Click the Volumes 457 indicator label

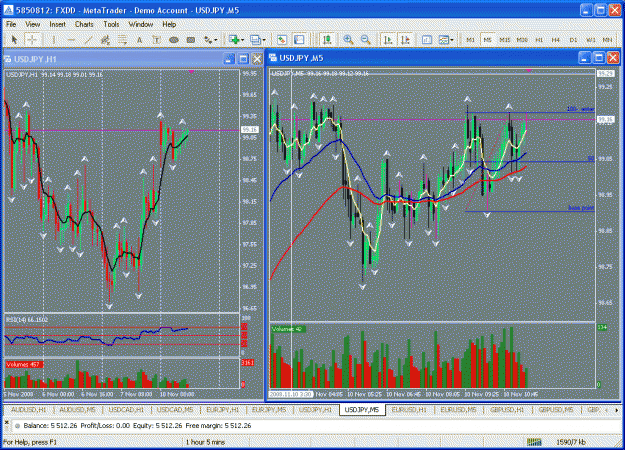pos(23,364)
